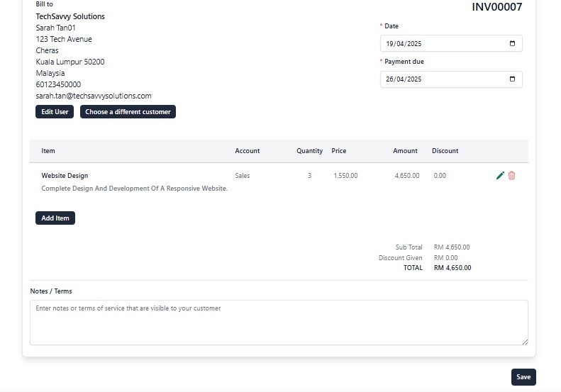Click the customer name TechSavvy Solutions
This screenshot has width=561, height=392.
point(70,16)
